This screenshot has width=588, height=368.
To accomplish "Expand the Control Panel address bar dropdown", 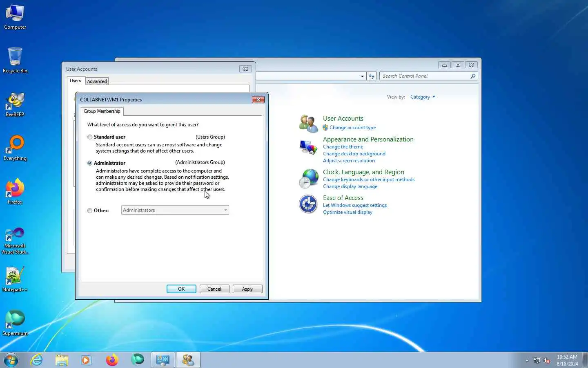I will point(362,76).
